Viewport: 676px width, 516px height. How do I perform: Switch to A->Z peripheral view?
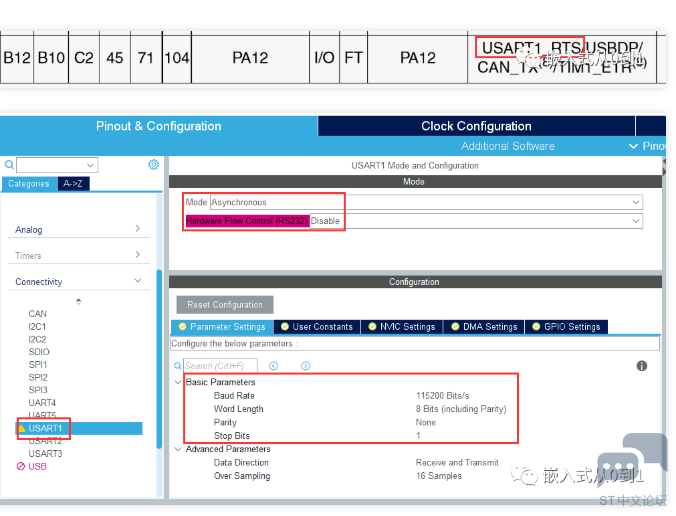click(x=73, y=184)
